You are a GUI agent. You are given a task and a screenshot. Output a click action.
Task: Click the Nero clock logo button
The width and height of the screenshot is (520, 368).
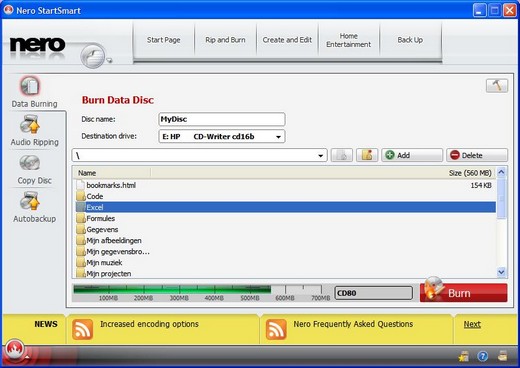click(93, 56)
